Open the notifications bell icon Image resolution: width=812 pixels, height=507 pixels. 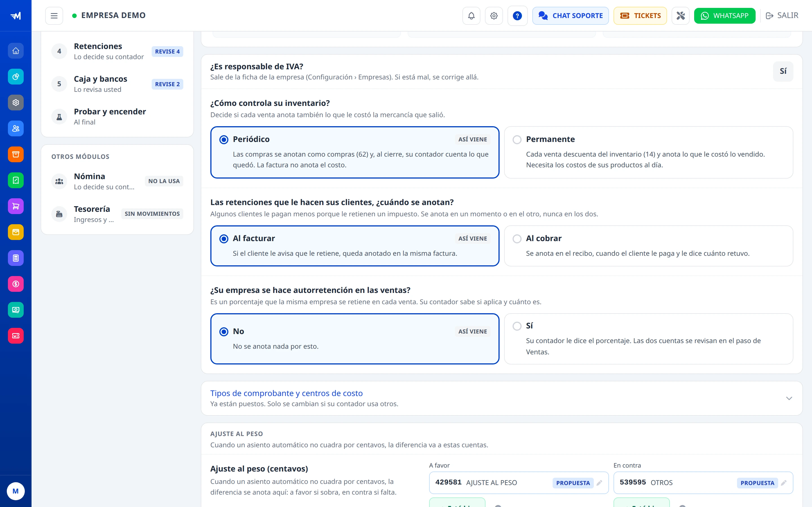(471, 16)
